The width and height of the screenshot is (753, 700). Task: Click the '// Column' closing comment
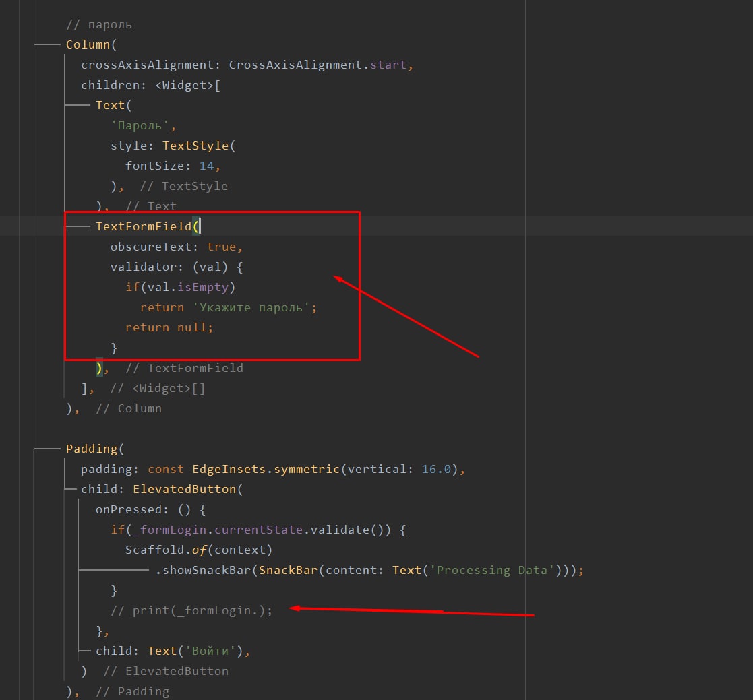point(129,408)
